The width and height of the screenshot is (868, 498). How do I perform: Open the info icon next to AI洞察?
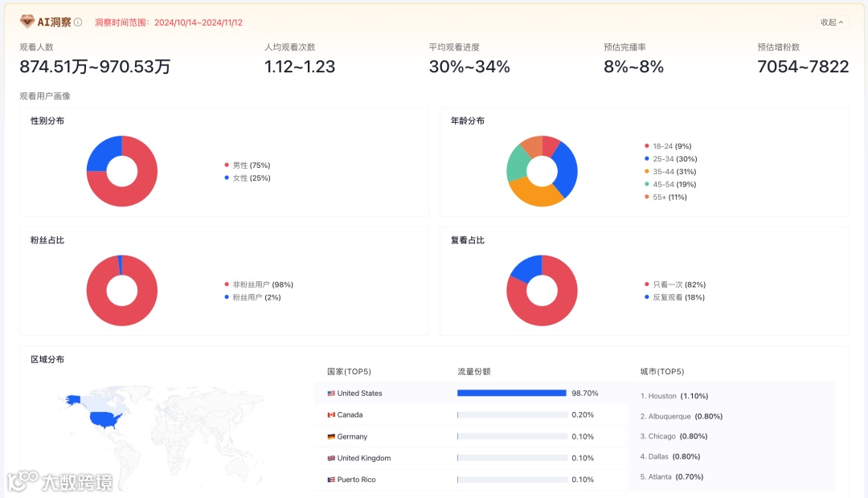(78, 22)
